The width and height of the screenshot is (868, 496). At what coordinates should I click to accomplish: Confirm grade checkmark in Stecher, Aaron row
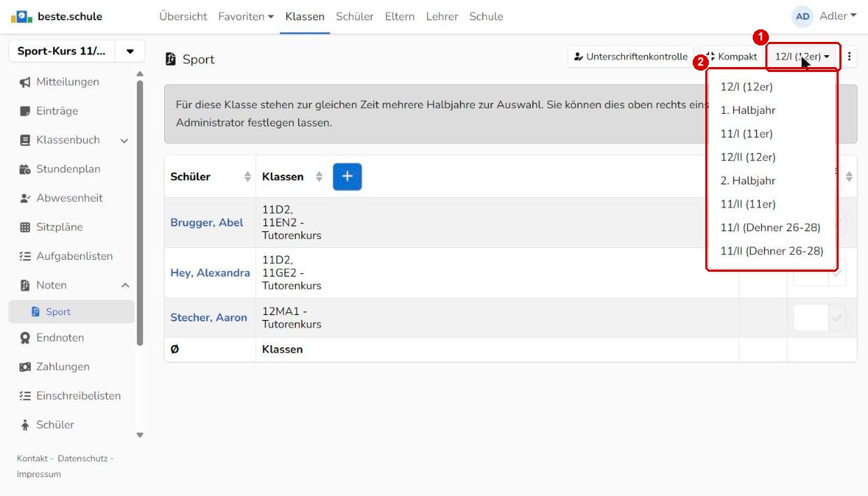pyautogui.click(x=837, y=318)
